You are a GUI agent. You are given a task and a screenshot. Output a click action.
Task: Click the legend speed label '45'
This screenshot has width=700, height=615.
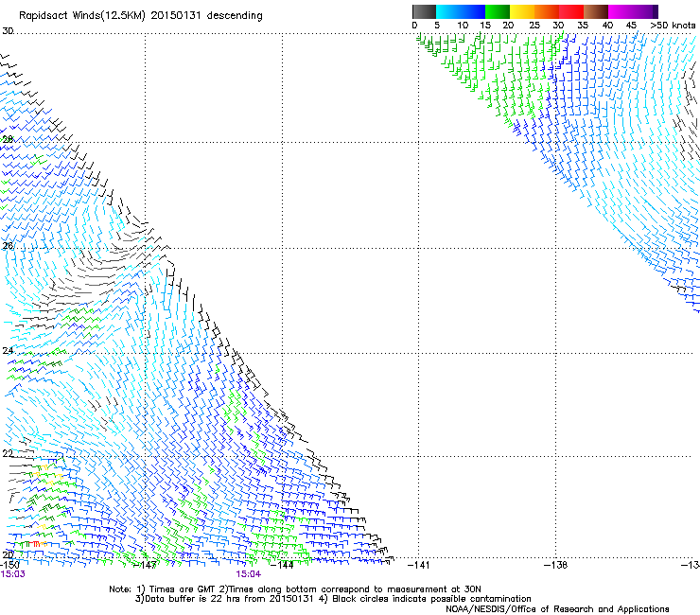(x=631, y=26)
